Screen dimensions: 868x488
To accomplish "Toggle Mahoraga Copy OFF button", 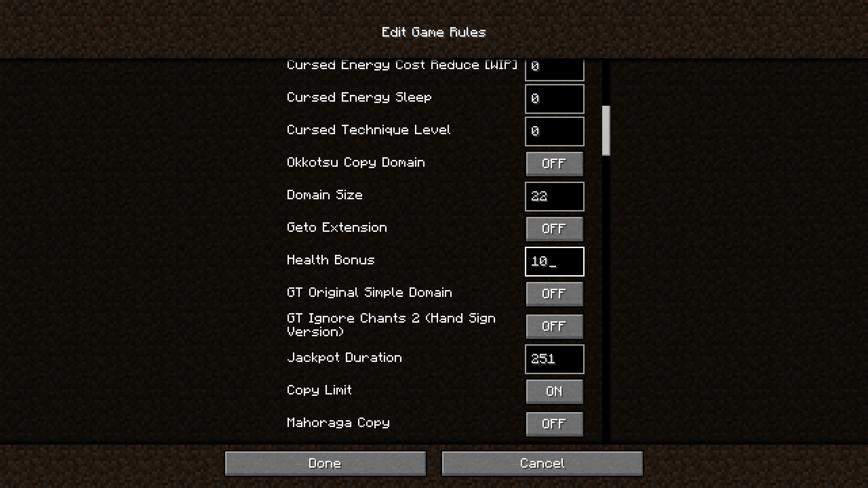I will [x=554, y=424].
